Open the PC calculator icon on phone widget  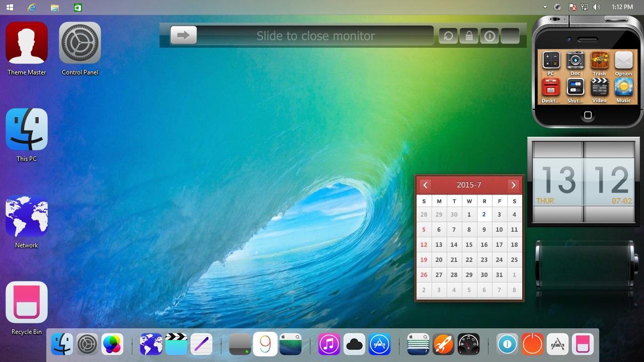[x=551, y=61]
